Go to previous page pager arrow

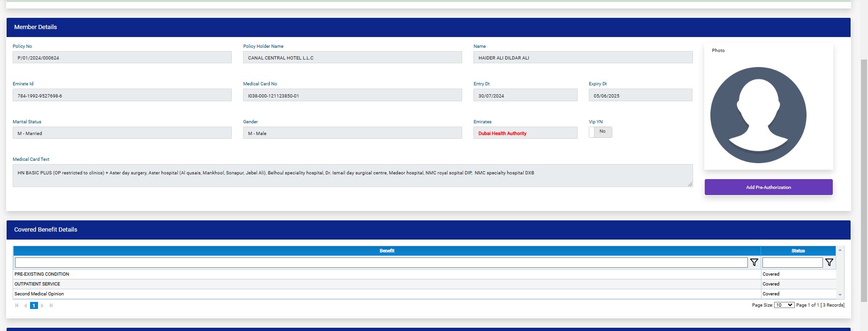click(x=25, y=305)
